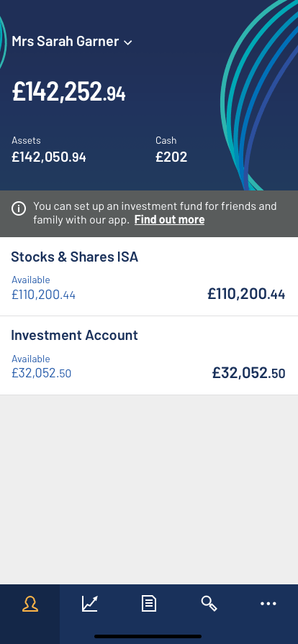This screenshot has height=644, width=298.
Task: Tap the investment fund info banner text
Action: 155,213
